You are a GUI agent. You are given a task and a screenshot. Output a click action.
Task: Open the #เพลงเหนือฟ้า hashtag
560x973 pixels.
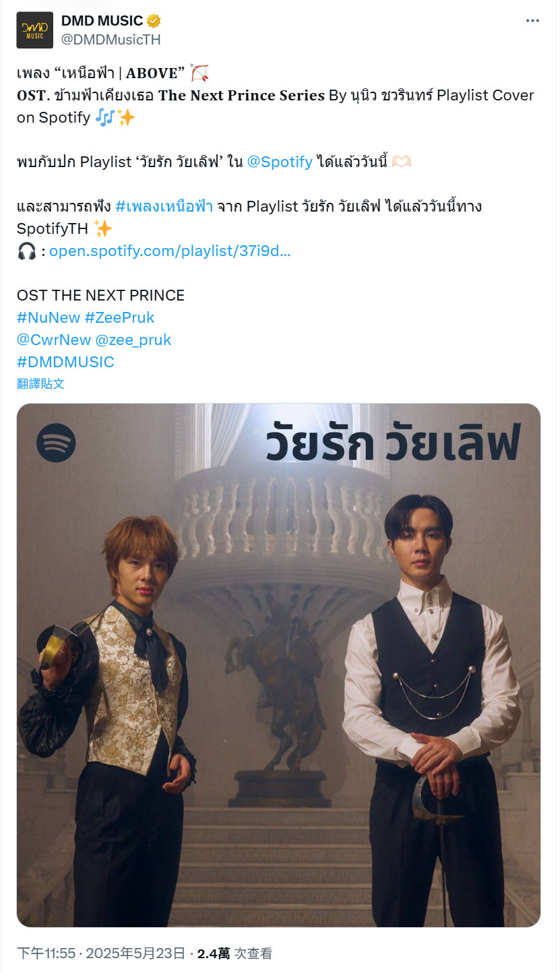pos(164,206)
